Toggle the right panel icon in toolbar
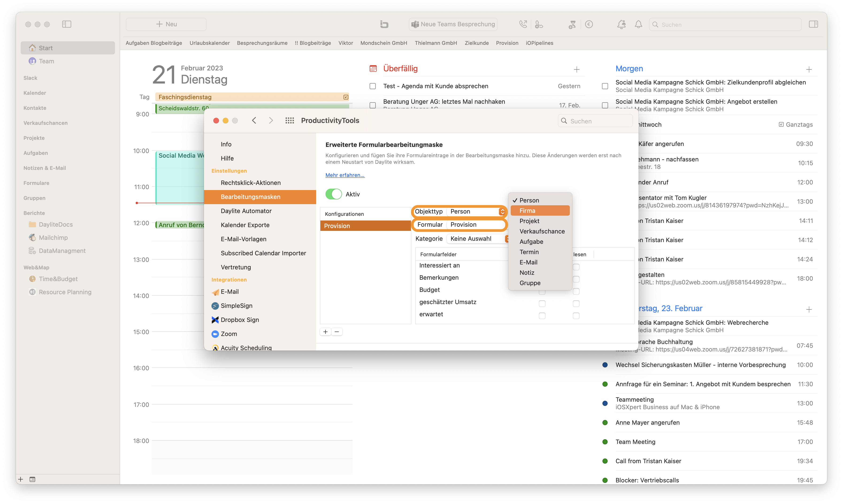Image resolution: width=843 pixels, height=504 pixels. point(813,24)
